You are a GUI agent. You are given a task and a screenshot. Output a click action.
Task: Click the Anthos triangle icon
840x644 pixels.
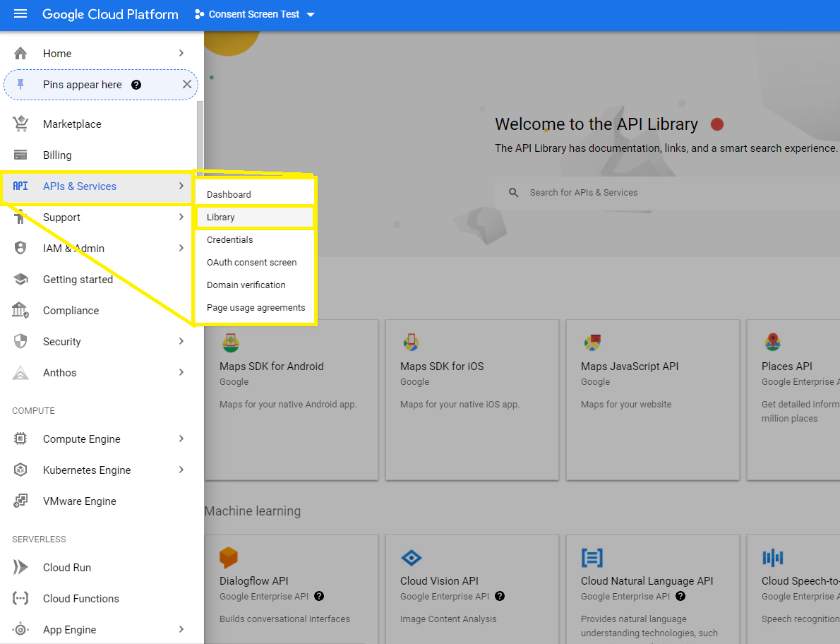(20, 372)
